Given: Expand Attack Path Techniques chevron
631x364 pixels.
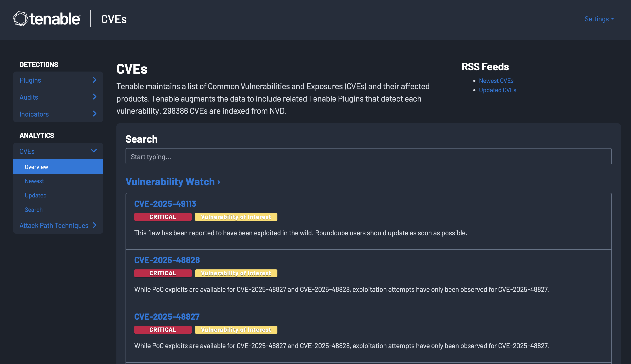Looking at the screenshot, I should tap(94, 225).
